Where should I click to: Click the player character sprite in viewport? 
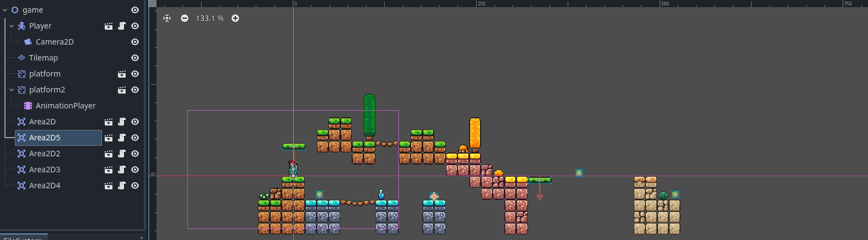[293, 168]
